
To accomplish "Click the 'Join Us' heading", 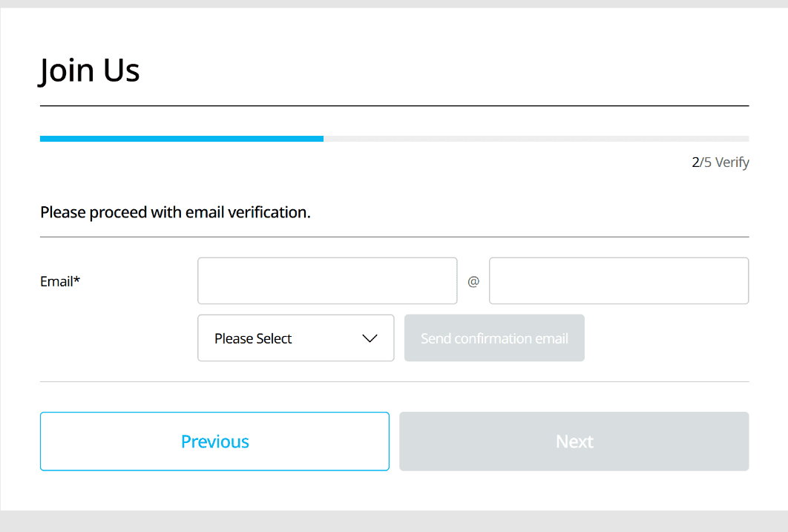I will pos(89,70).
